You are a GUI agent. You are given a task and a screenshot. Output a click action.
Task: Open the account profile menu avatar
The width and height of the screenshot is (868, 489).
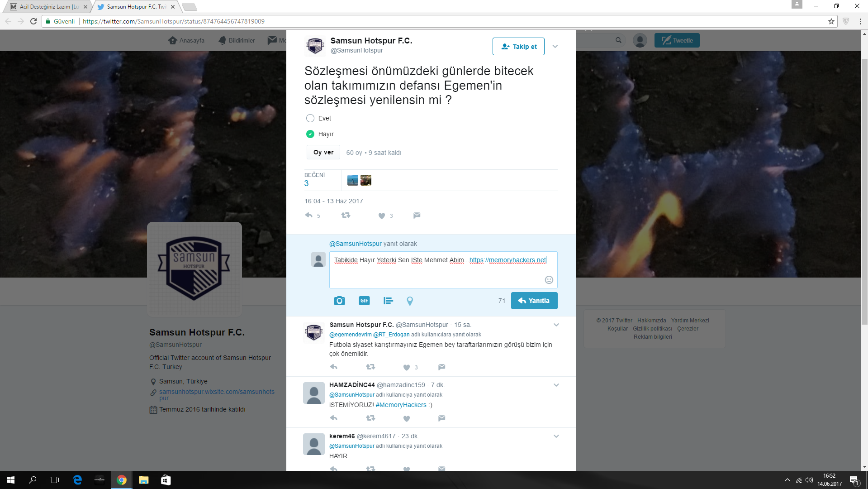tap(640, 40)
